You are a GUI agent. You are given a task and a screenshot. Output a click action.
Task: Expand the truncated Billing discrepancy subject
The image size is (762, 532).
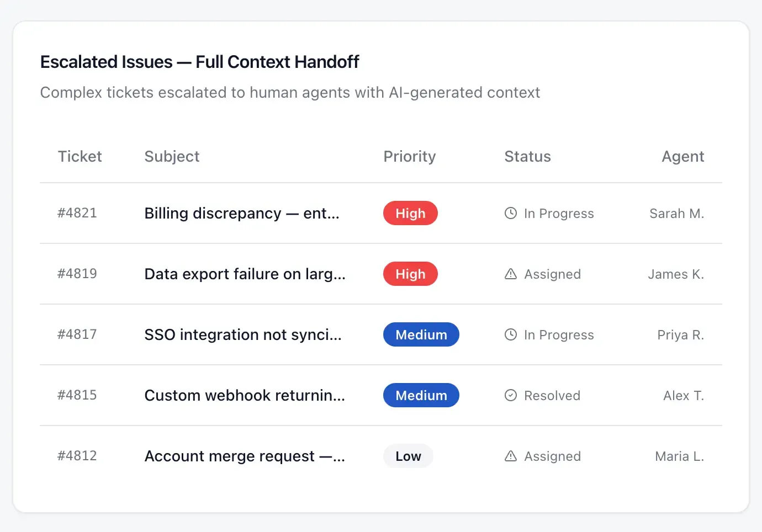pyautogui.click(x=242, y=213)
